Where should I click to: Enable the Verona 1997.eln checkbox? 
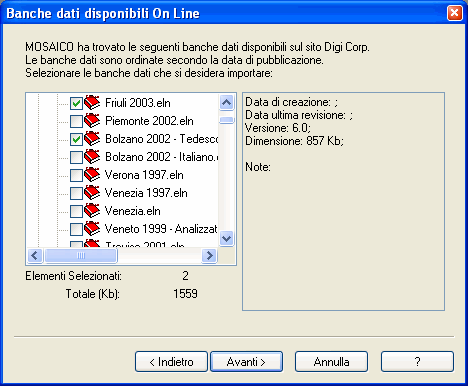[x=76, y=175]
